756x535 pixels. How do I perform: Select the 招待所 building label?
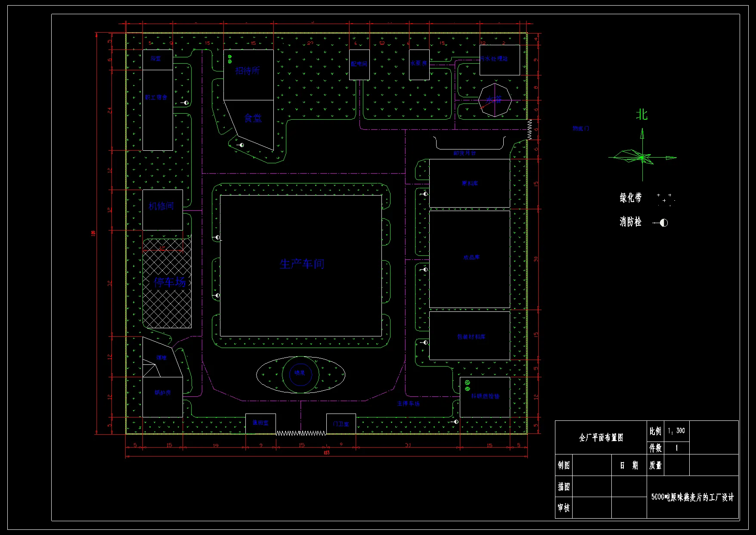247,71
